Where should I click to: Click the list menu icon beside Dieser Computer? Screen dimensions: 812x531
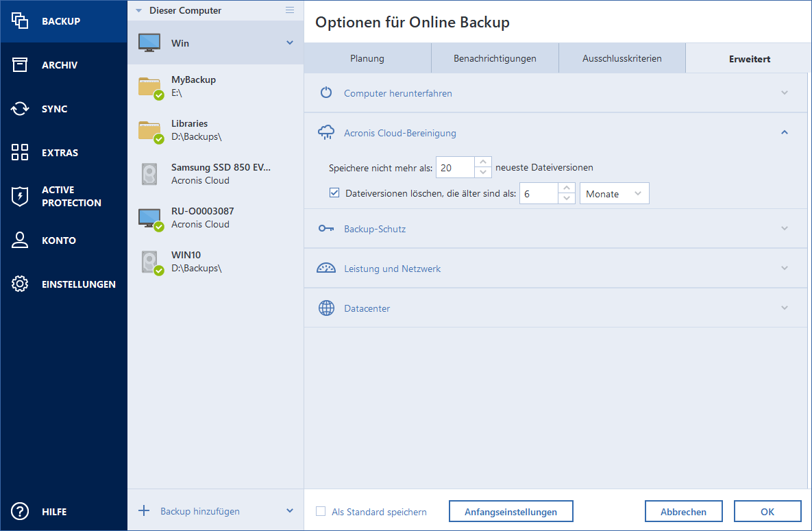290,10
